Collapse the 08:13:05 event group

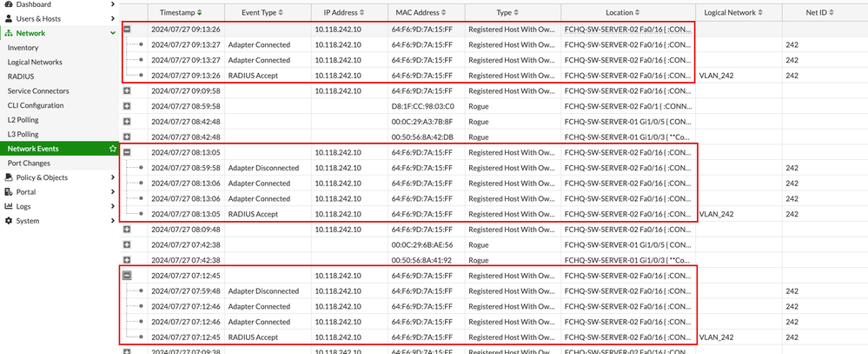tap(127, 152)
